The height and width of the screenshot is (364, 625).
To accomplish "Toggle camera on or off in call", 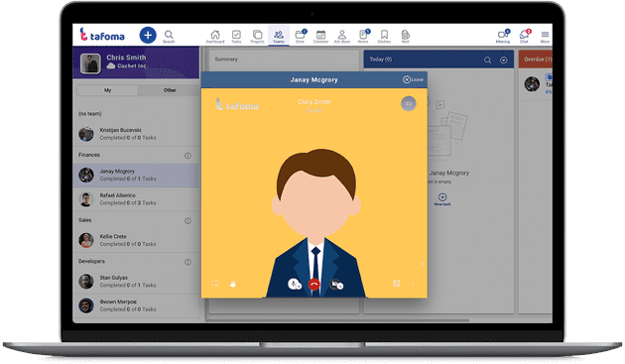I will (x=337, y=284).
